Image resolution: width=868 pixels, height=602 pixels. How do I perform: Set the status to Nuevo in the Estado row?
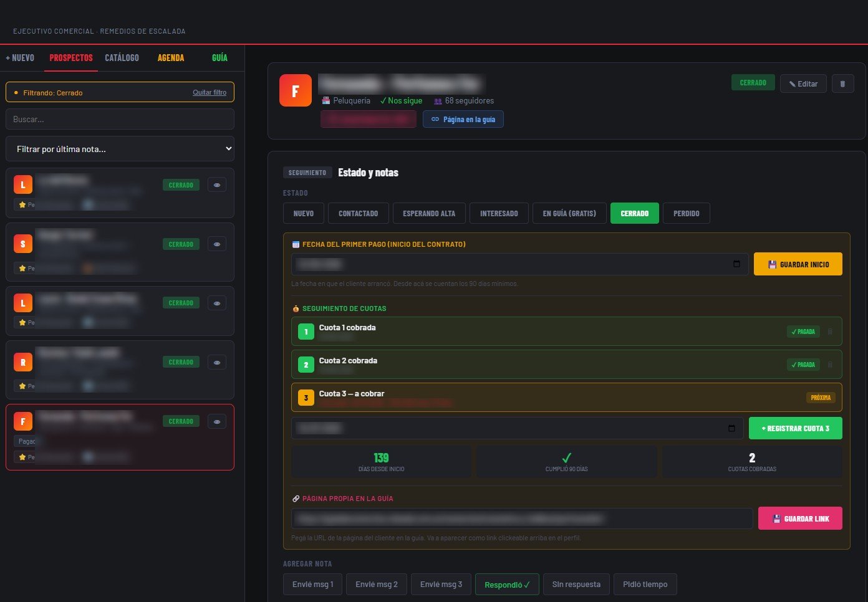pyautogui.click(x=304, y=213)
